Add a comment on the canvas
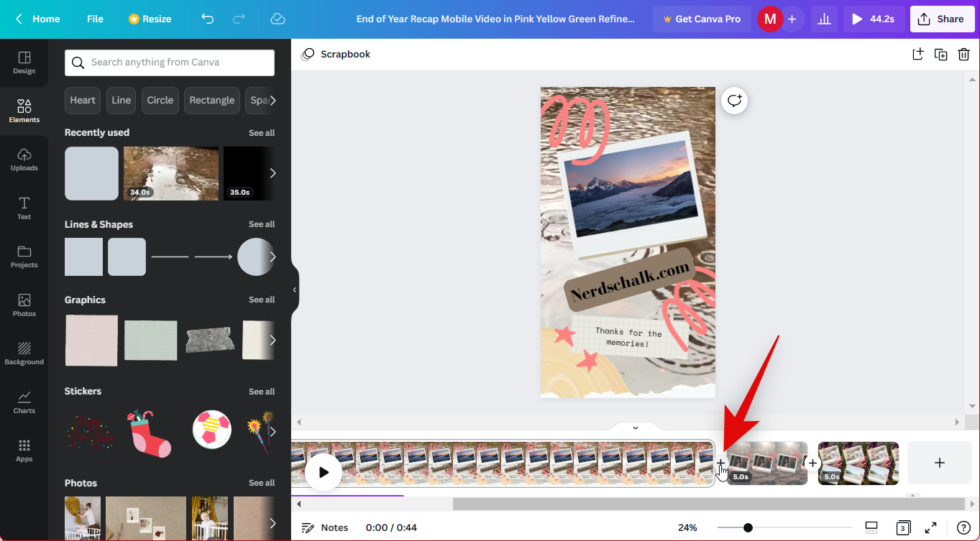Screen dimensions: 980x541 (734, 101)
